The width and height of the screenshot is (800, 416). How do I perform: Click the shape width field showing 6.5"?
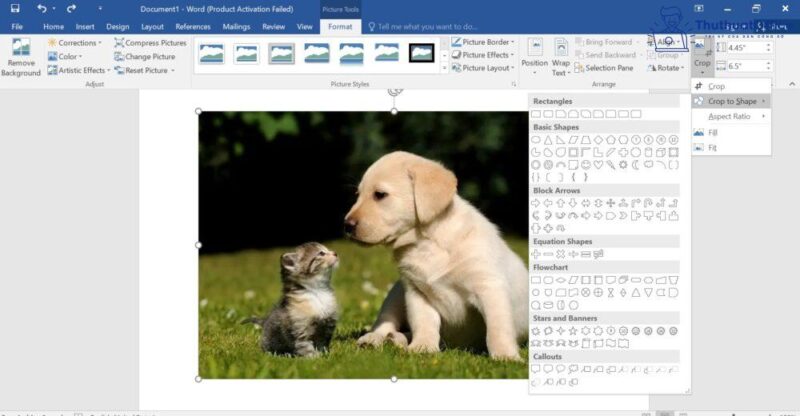click(746, 66)
